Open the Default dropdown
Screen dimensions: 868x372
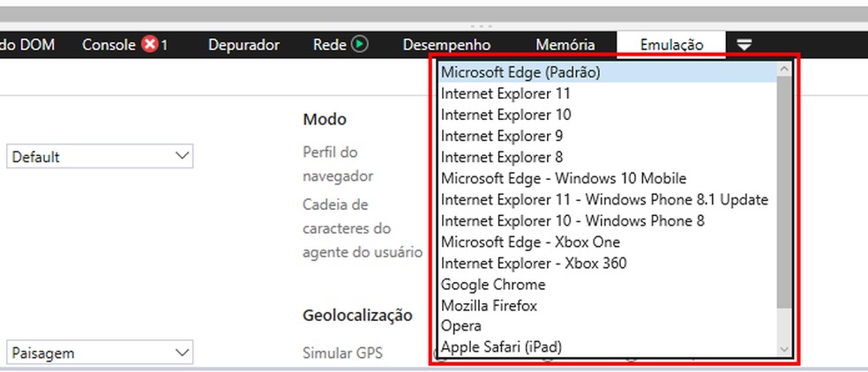tap(100, 157)
